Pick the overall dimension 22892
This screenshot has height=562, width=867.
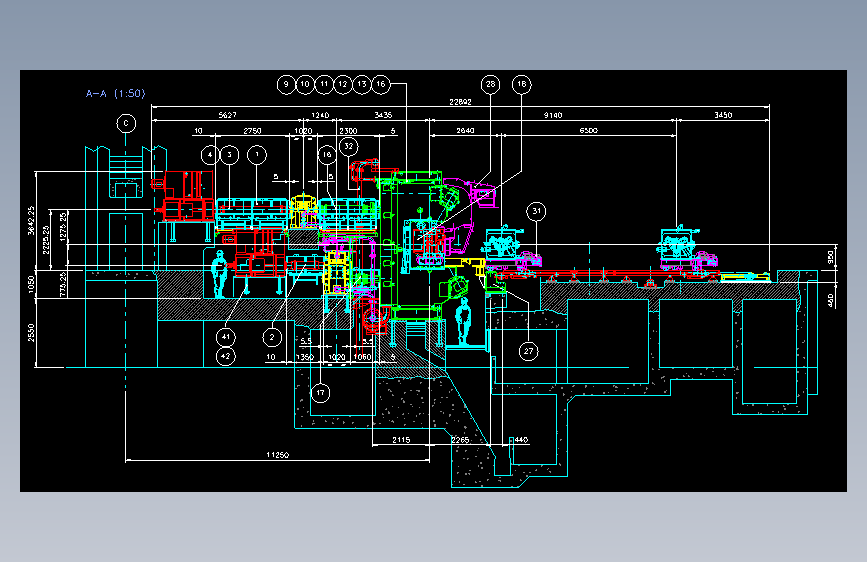click(x=460, y=102)
